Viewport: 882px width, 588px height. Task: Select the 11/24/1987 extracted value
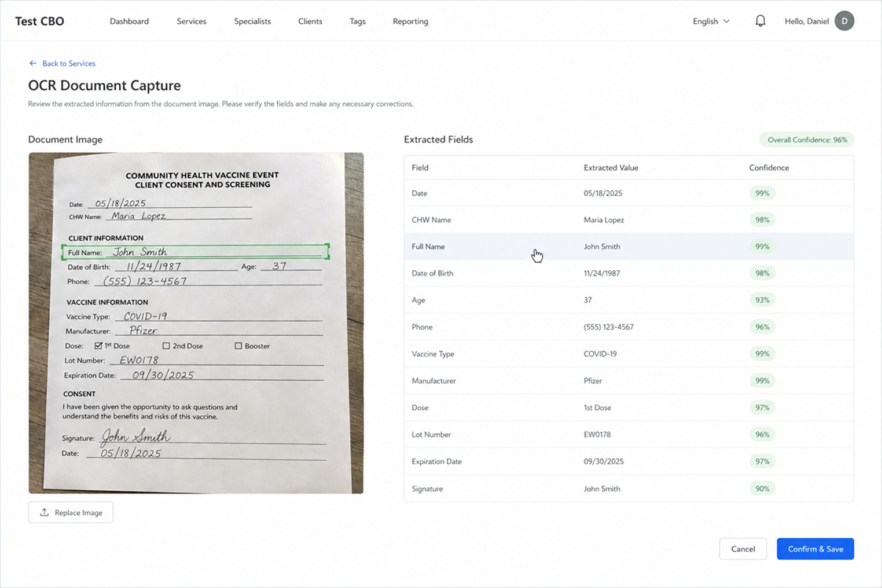602,273
